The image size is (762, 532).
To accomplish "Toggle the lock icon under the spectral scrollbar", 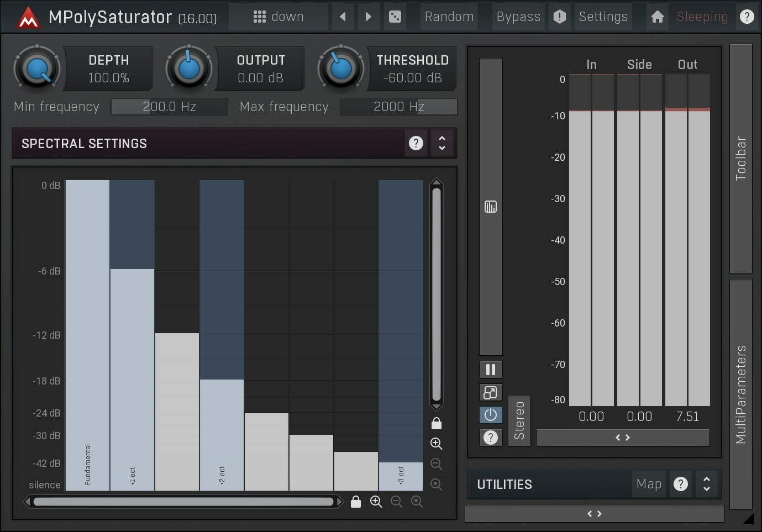I will (356, 502).
